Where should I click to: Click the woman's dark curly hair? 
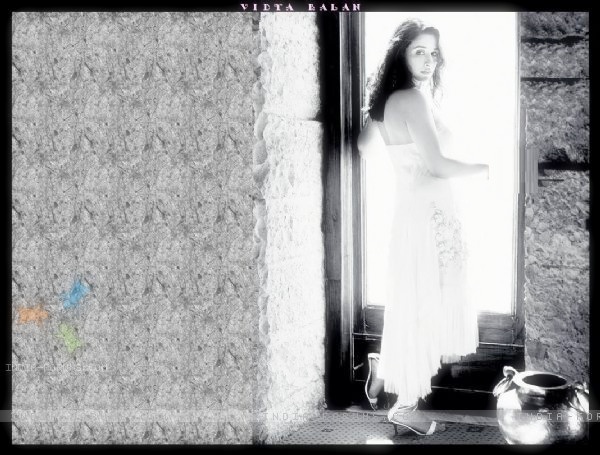[384, 70]
